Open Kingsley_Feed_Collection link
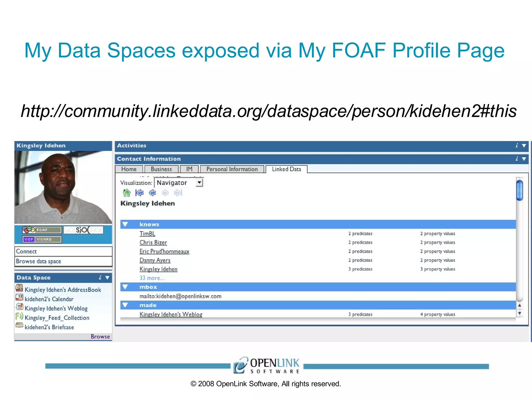The image size is (532, 399). 57,318
